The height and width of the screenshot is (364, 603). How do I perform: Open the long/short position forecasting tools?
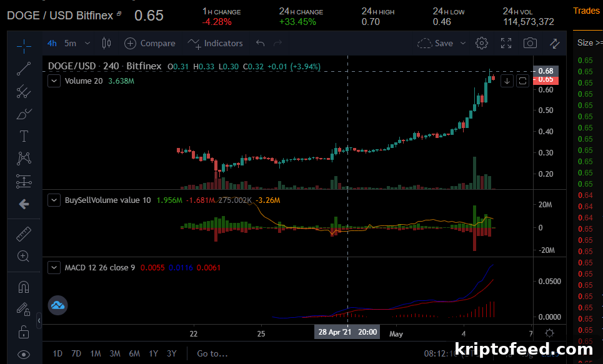[x=24, y=181]
